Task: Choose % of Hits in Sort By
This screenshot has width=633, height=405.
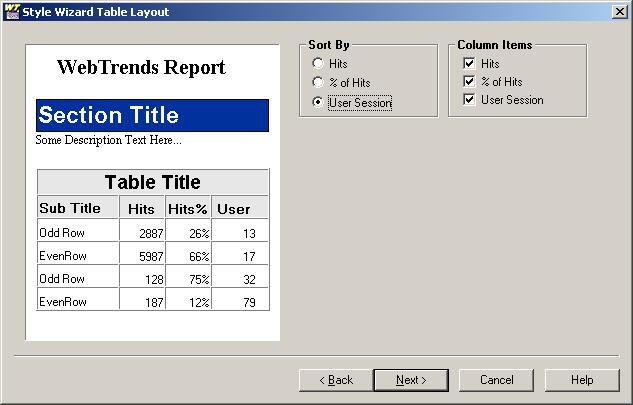Action: tap(318, 83)
